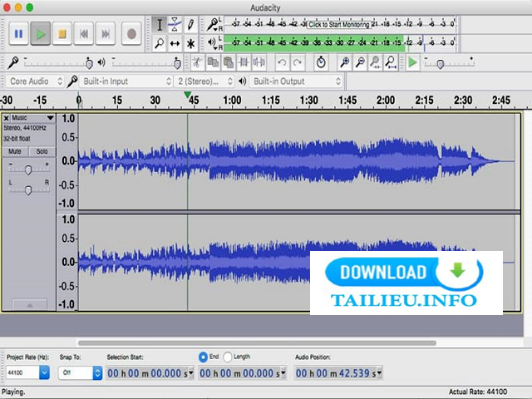The image size is (532, 399).
Task: Adjust the Music track pan slider
Action: [x=28, y=190]
